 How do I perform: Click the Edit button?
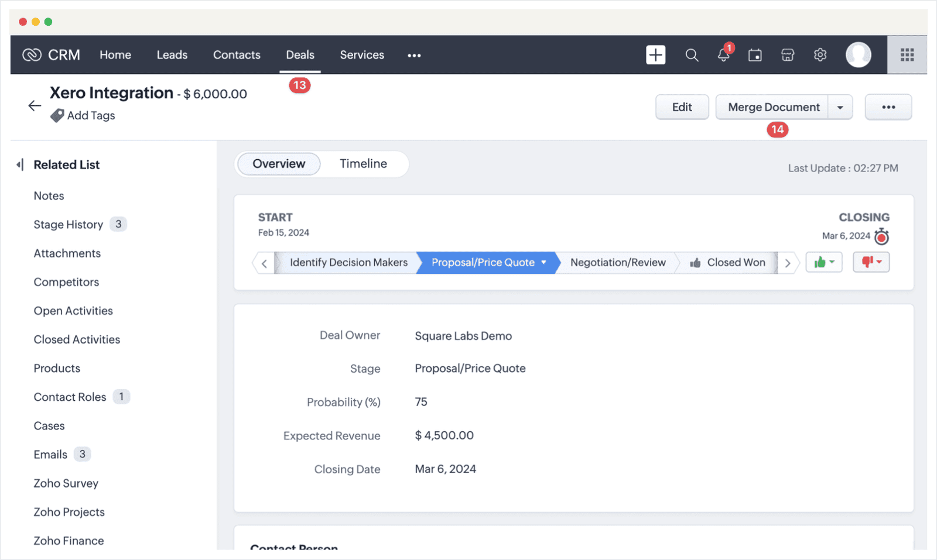click(x=682, y=107)
